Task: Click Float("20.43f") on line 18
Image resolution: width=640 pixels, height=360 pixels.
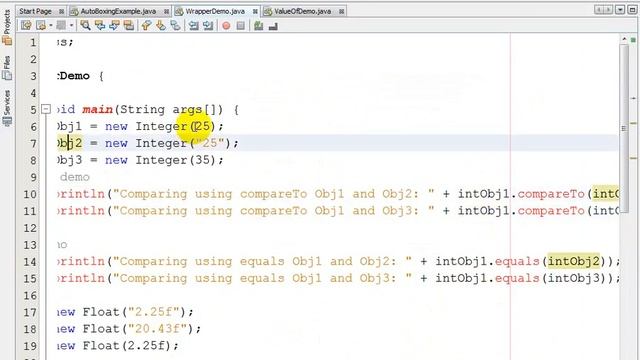Action: pos(138,329)
